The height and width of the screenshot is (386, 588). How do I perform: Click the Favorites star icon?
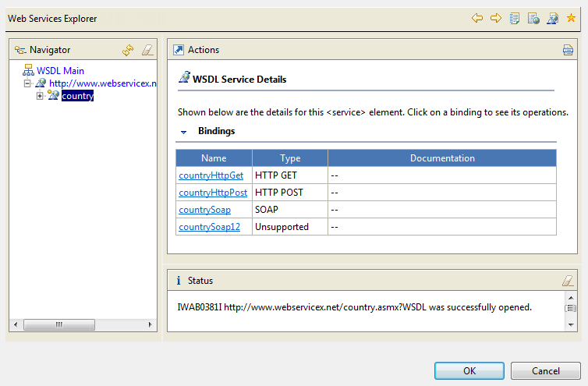571,18
